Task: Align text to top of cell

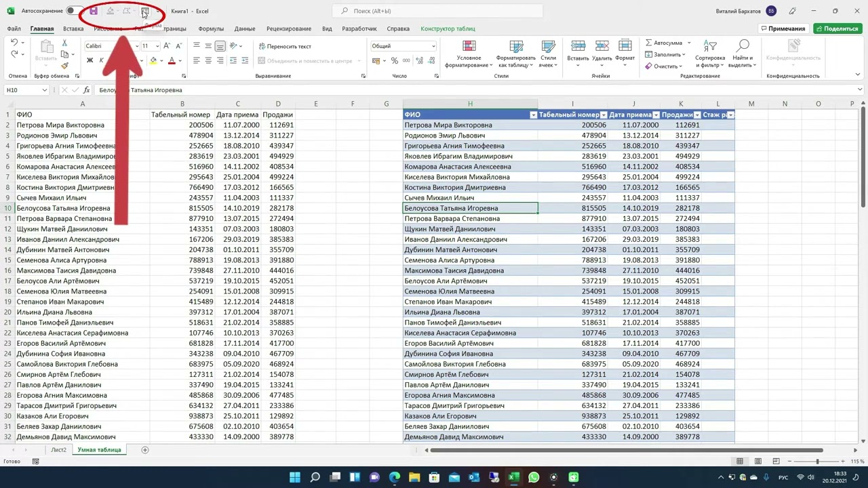Action: click(x=197, y=45)
